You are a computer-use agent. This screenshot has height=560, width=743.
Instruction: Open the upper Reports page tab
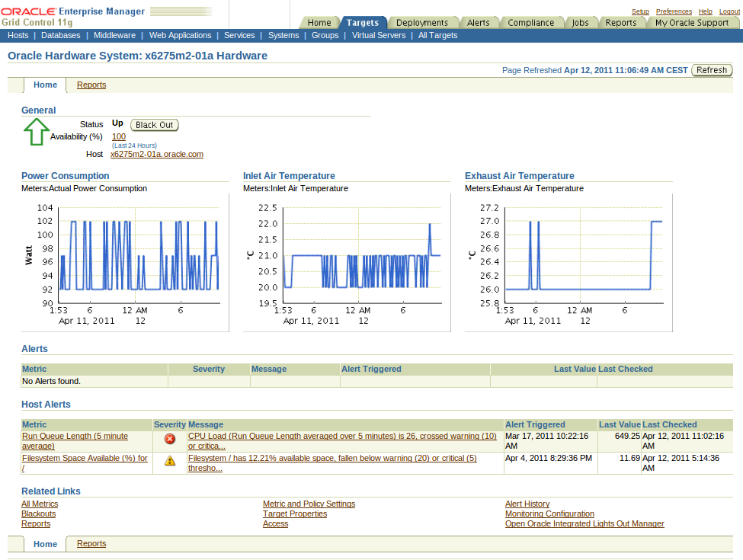coord(91,85)
